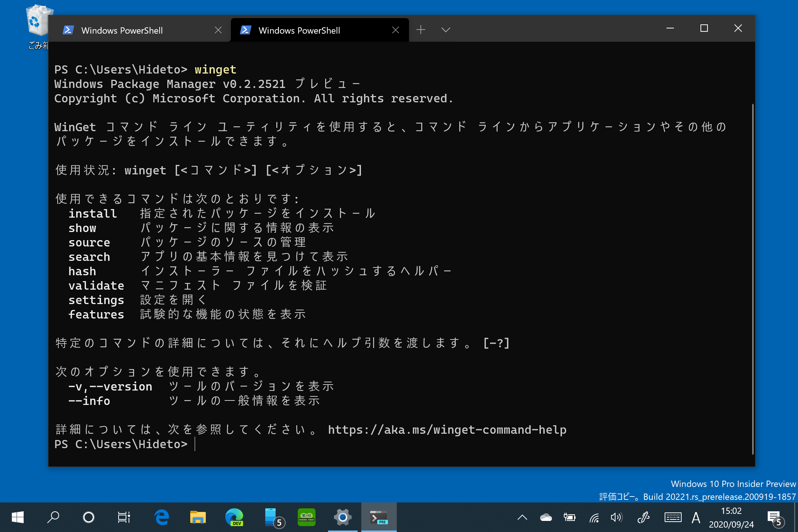Click PowerShell icon on first tab
The height and width of the screenshot is (532, 798).
tap(68, 30)
